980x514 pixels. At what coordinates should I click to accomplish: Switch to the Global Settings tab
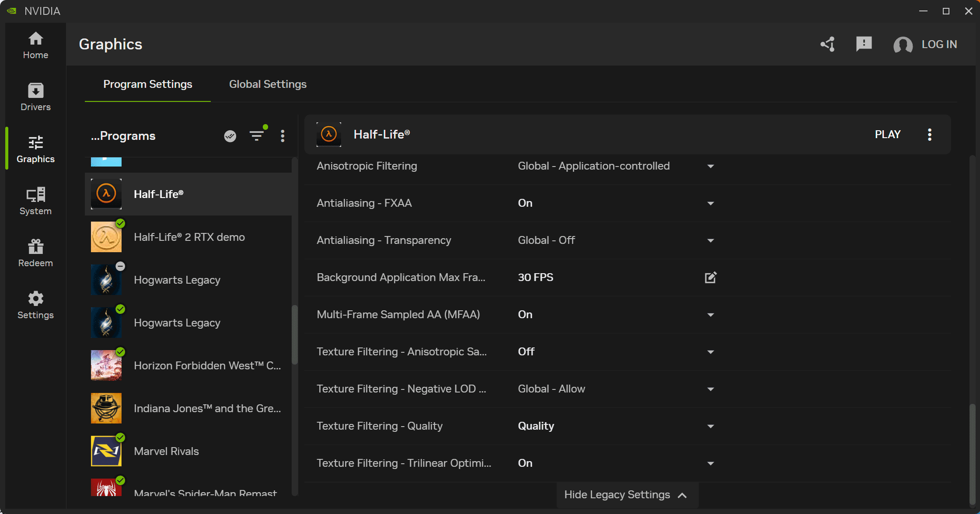point(268,84)
